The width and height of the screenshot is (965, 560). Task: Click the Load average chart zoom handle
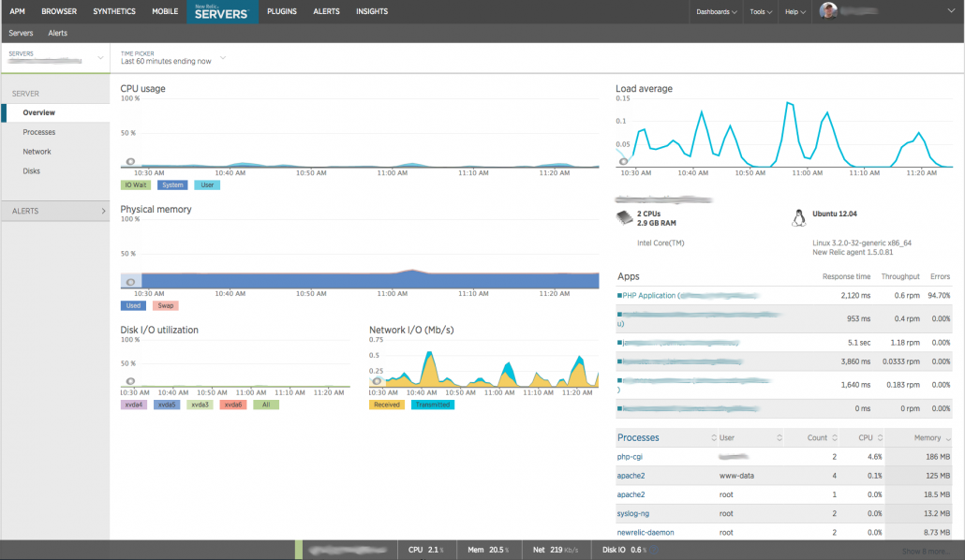click(x=623, y=162)
